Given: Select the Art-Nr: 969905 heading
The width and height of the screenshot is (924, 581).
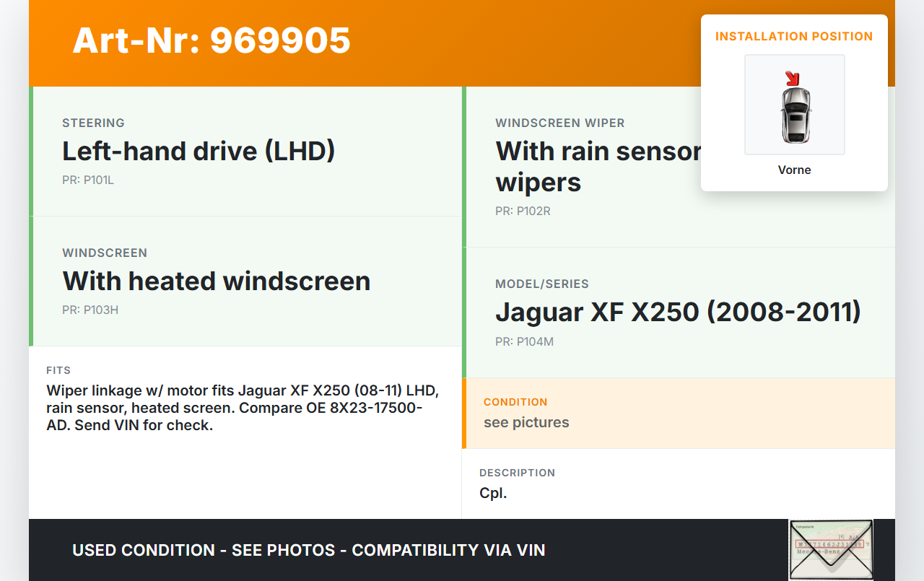Looking at the screenshot, I should click(x=212, y=40).
